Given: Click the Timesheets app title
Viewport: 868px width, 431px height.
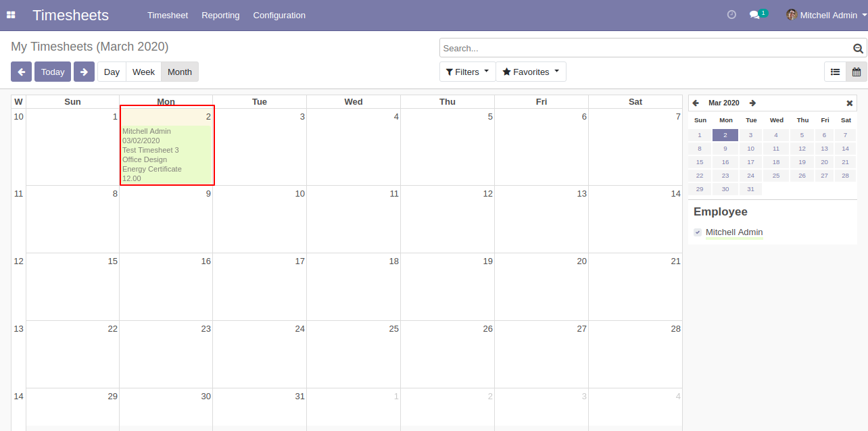Looking at the screenshot, I should coord(70,15).
